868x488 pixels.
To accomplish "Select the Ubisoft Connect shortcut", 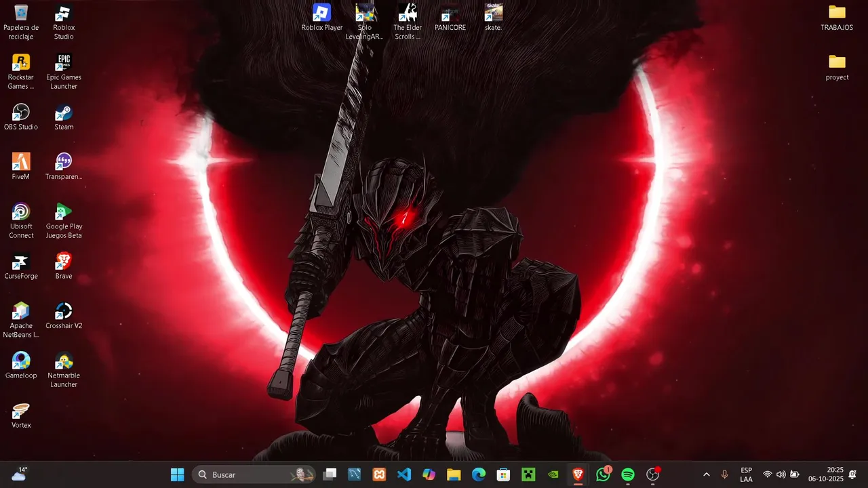I will click(x=21, y=220).
